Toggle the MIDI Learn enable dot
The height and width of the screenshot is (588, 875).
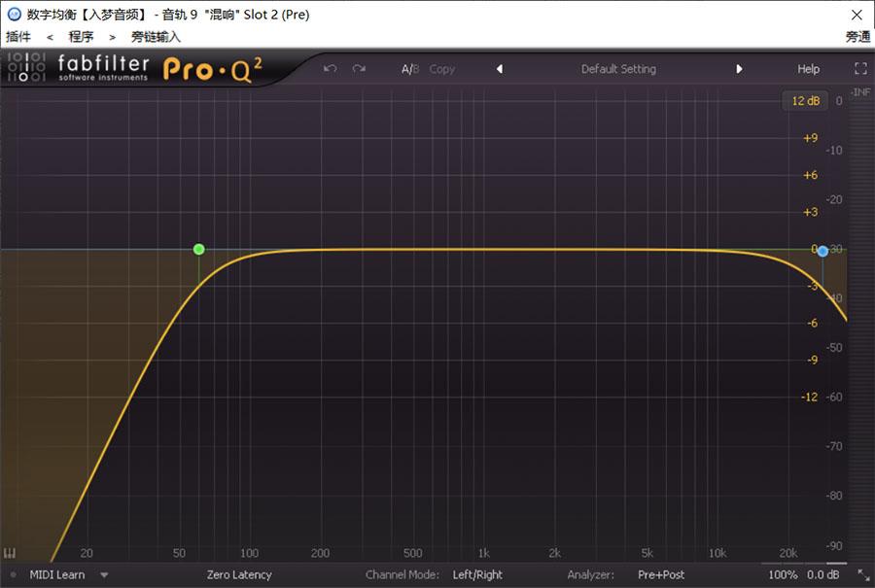(14, 574)
